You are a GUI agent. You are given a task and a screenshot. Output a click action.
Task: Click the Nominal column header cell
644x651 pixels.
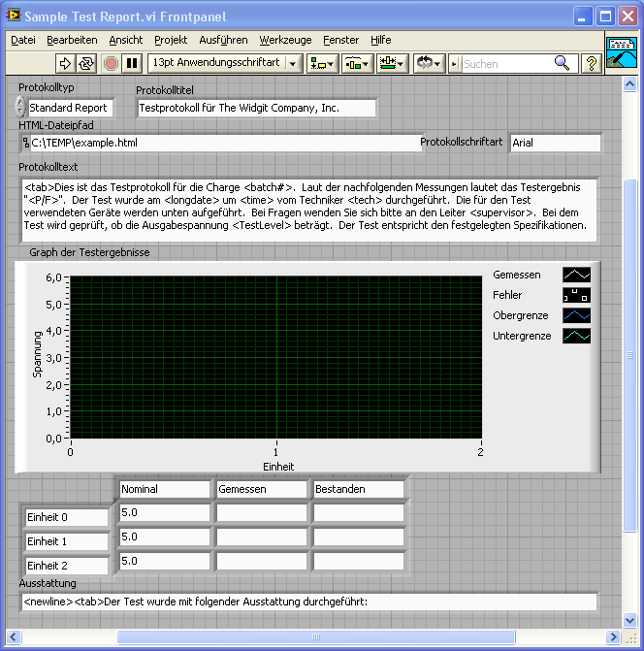(x=165, y=489)
